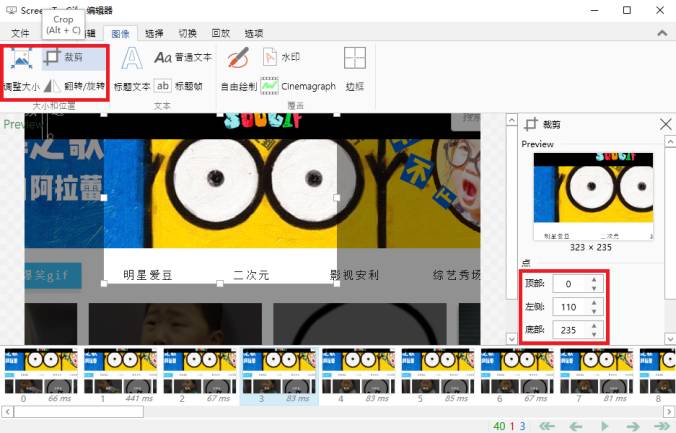This screenshot has height=433, width=676.
Task: Click canvas vertical scrollbar up arrow
Action: click(x=511, y=120)
